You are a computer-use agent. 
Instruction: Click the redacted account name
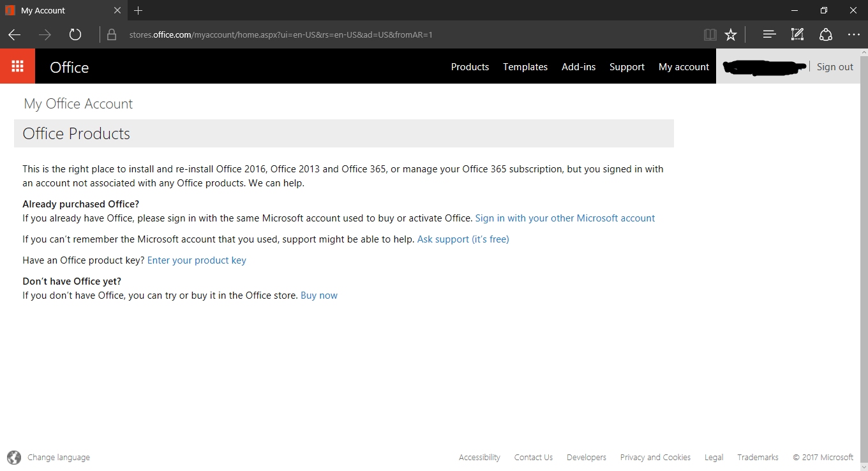tap(763, 67)
